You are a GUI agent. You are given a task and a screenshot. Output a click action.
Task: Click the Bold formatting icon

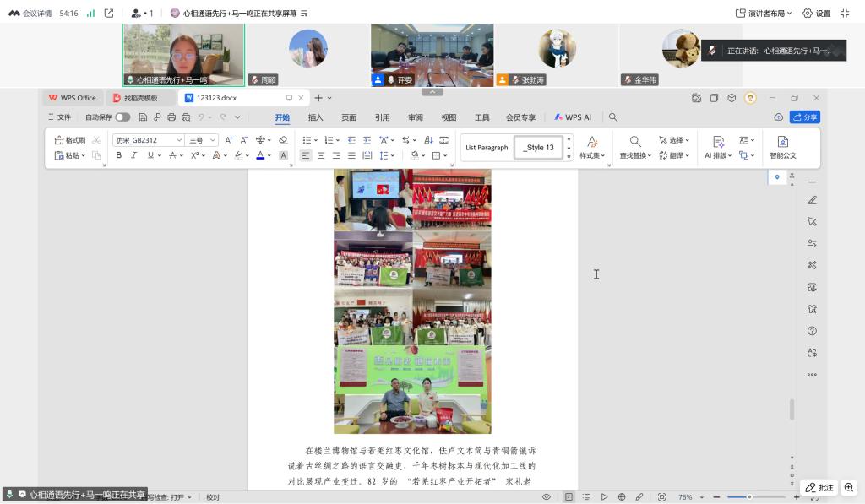(x=119, y=155)
